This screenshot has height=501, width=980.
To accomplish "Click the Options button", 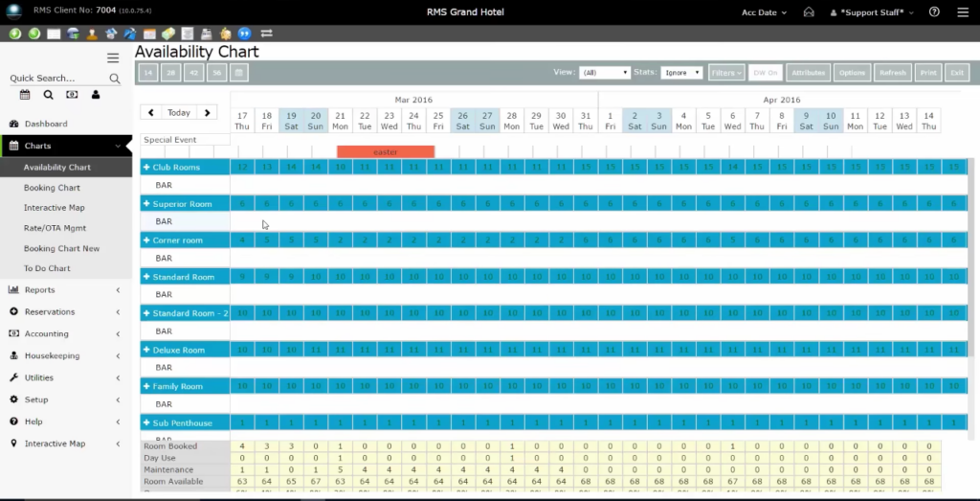I will 852,73.
